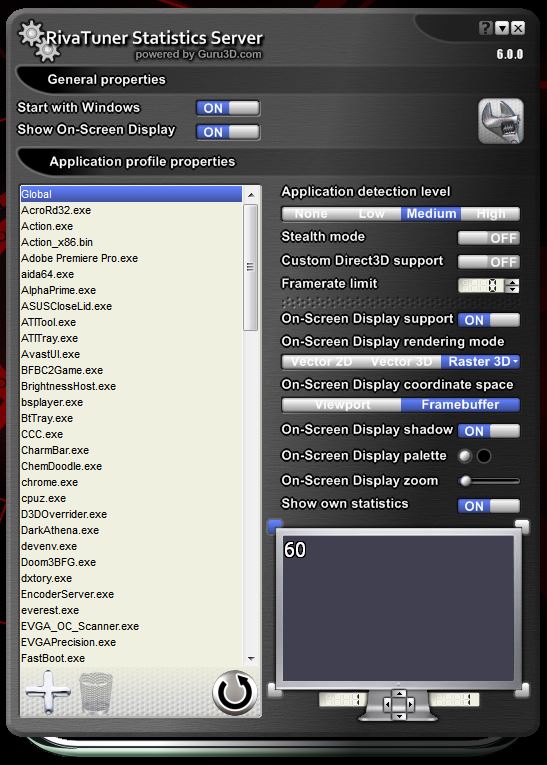Select FastBoot.exe profile
The image size is (547, 765).
coord(131,659)
